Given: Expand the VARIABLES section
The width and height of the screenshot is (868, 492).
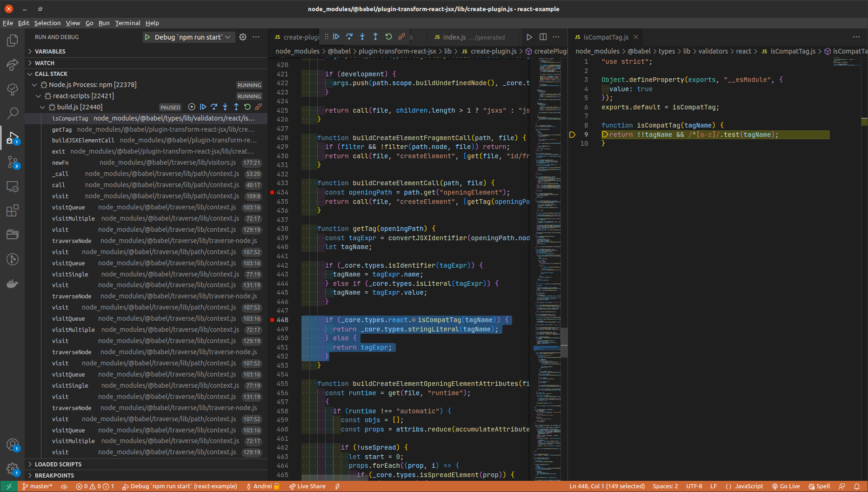Looking at the screenshot, I should [50, 51].
